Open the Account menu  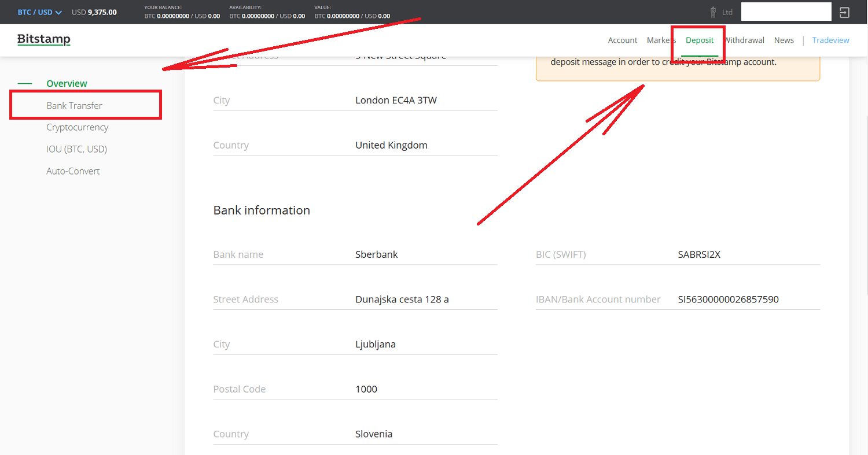pos(623,40)
